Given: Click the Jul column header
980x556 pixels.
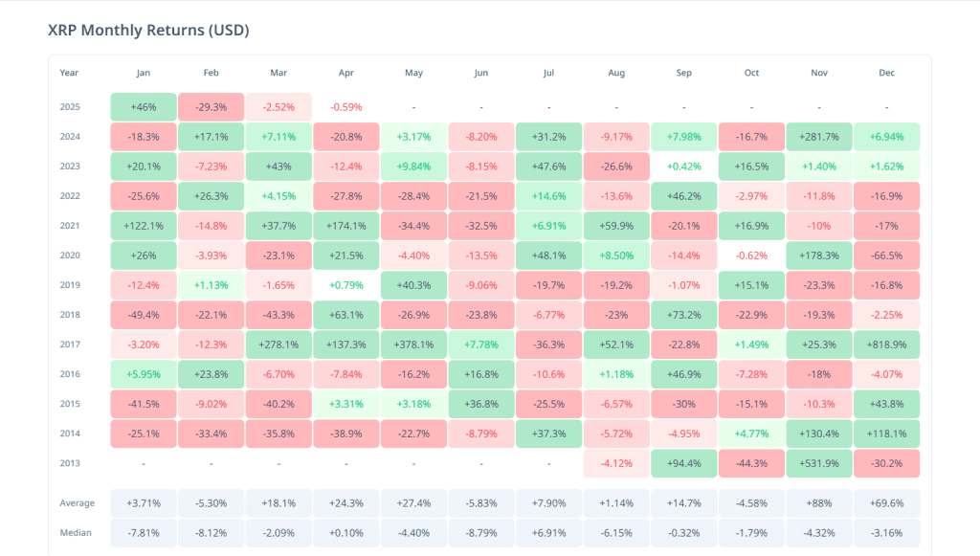Looking at the screenshot, I should click(x=548, y=73).
